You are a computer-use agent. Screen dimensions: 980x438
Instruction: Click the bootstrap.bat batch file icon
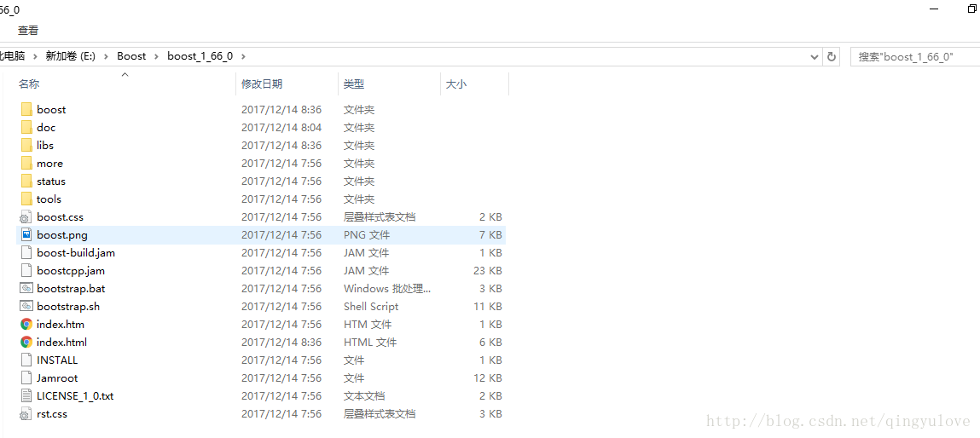point(26,289)
